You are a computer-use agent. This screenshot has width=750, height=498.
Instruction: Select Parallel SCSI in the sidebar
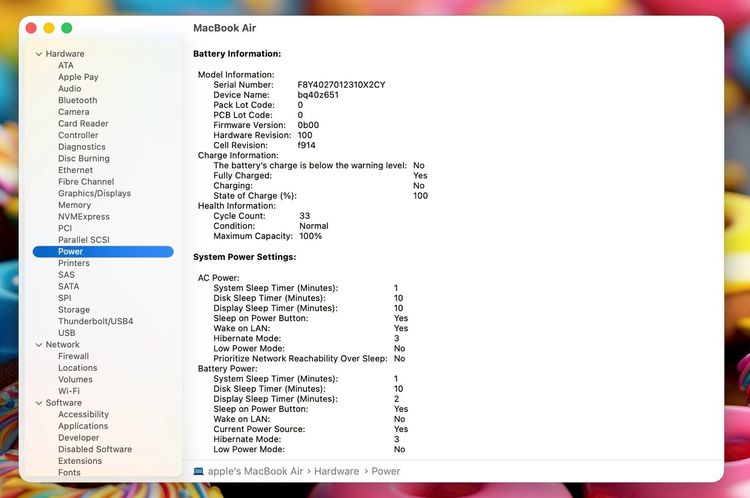84,240
